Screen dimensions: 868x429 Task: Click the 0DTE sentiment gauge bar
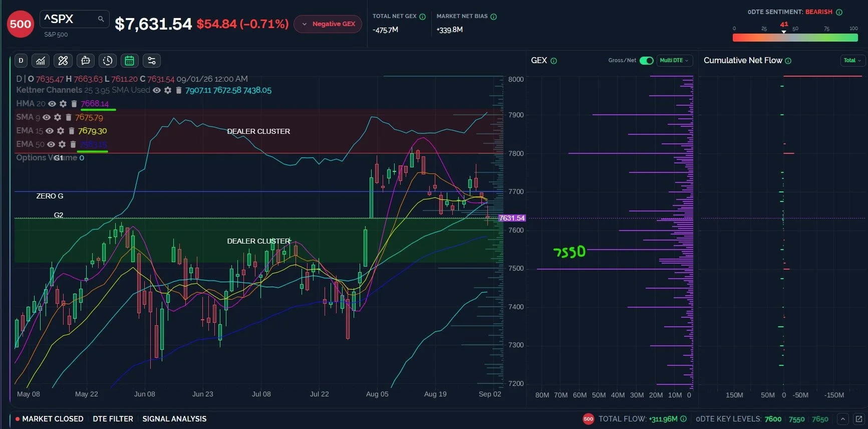coord(795,38)
